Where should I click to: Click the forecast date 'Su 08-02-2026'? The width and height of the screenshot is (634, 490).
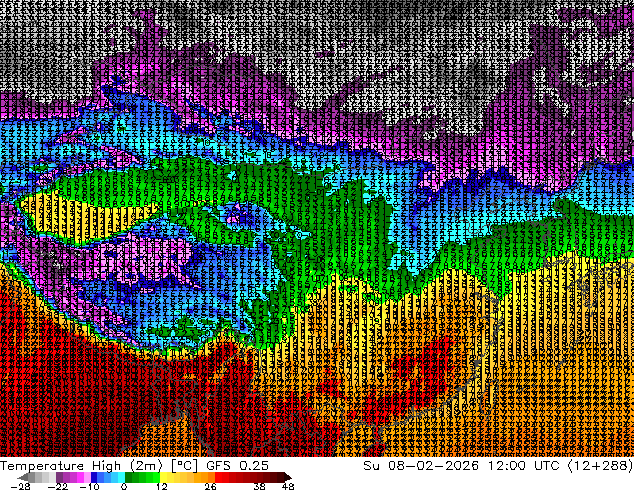(x=421, y=466)
